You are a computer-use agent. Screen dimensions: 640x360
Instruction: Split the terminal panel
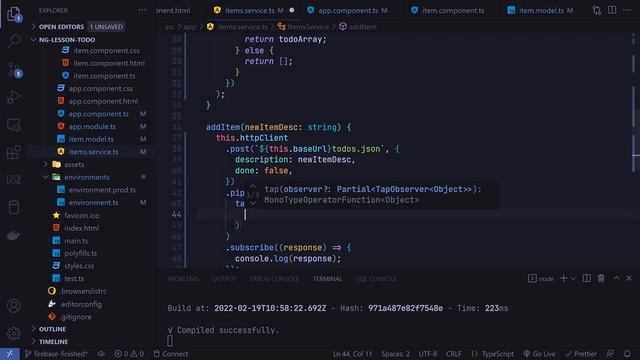coord(587,278)
